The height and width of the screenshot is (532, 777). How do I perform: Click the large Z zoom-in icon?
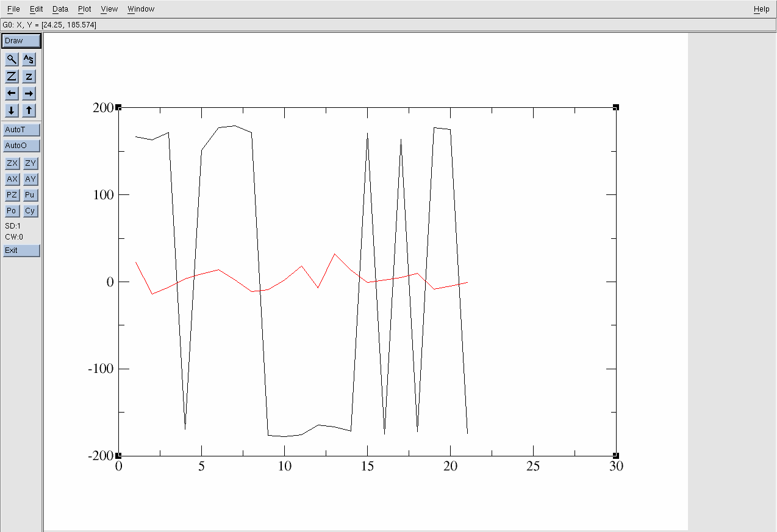coord(12,76)
